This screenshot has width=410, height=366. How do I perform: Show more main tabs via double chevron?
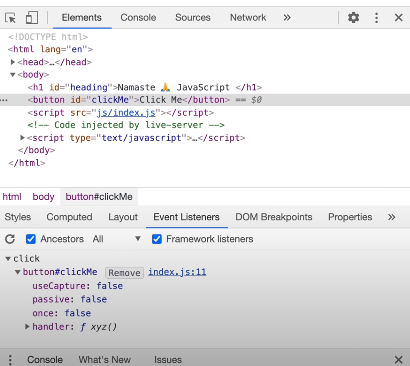287,17
